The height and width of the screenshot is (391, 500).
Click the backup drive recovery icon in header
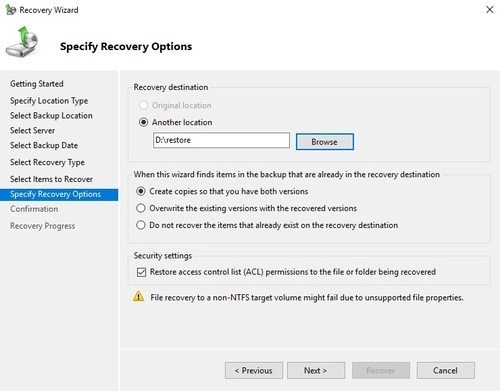[x=22, y=42]
